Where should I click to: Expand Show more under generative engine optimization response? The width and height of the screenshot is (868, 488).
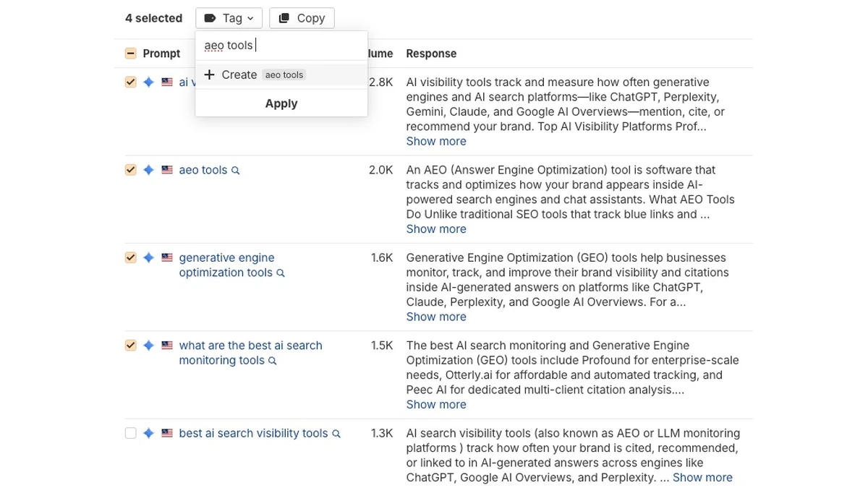coord(436,317)
